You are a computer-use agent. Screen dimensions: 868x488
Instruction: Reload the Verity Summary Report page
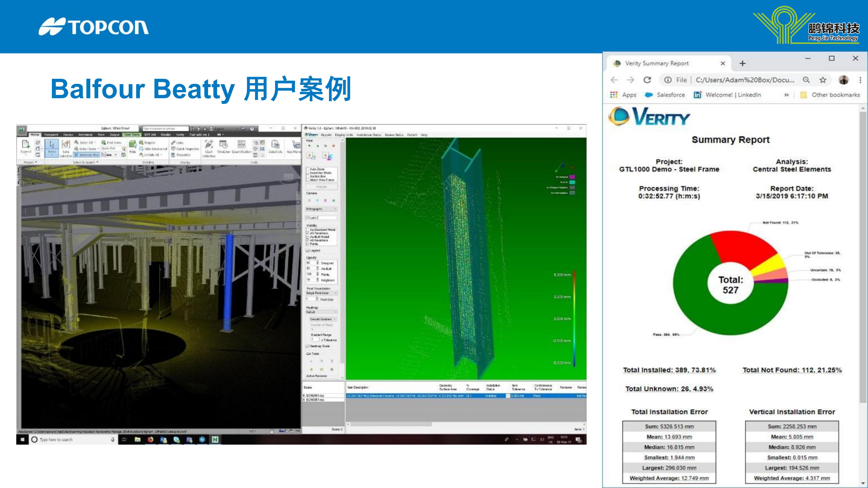coord(647,80)
